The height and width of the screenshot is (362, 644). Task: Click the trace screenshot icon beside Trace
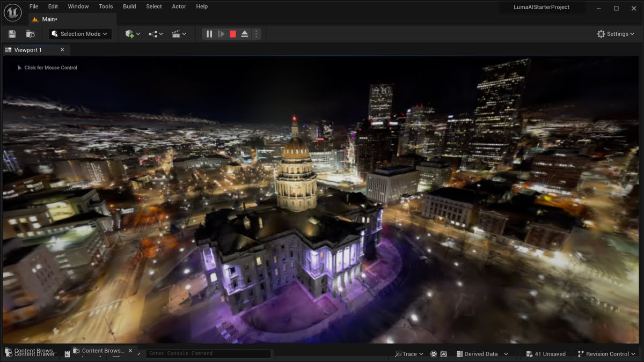pos(443,354)
